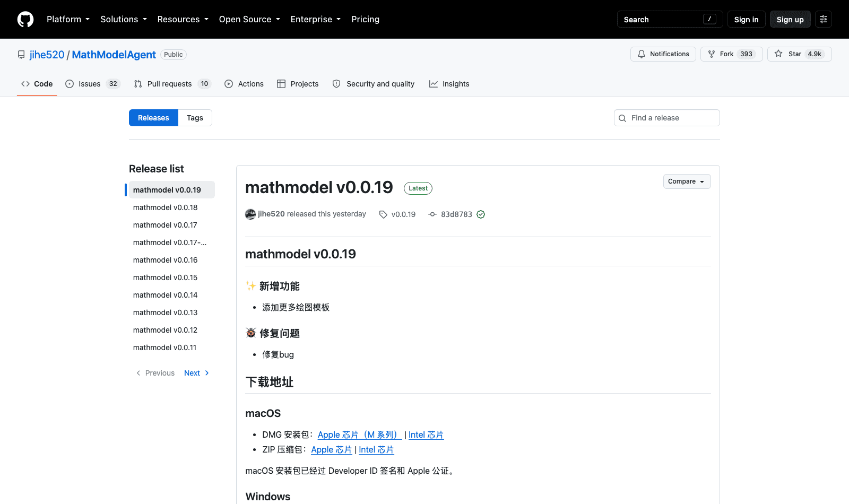Screen dimensions: 849x504
Task: Focus the top Search box
Action: (x=670, y=19)
